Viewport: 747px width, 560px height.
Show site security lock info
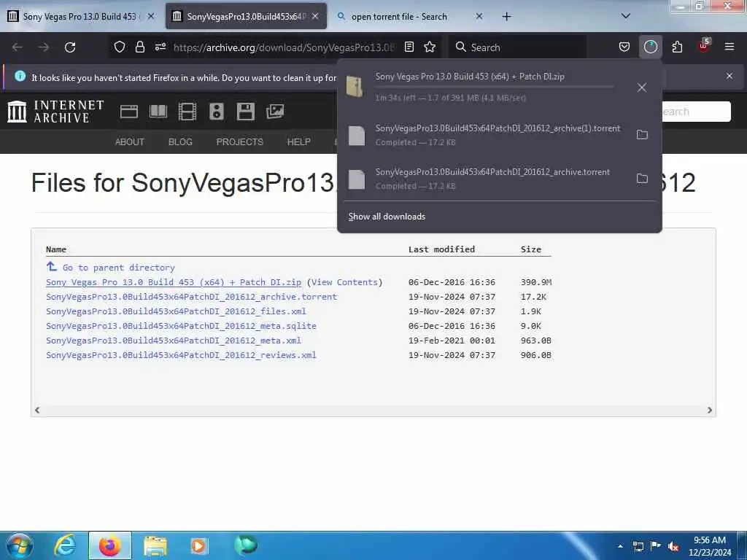139,47
